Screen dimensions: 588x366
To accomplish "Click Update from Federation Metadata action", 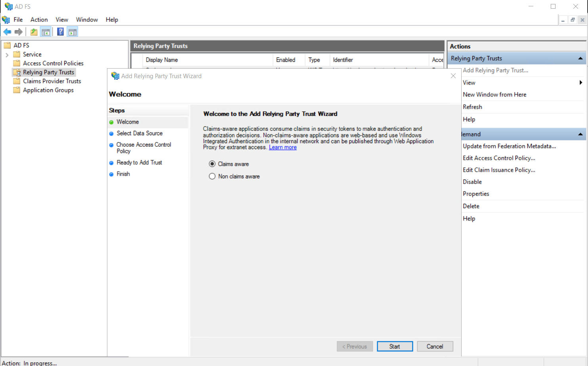I will (509, 146).
